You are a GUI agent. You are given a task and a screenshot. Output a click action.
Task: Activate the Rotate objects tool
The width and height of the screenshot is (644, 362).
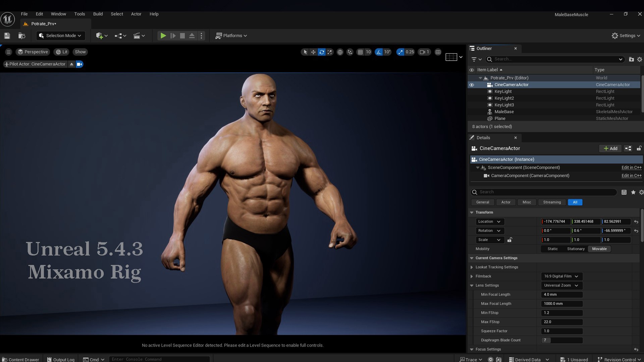tap(322, 52)
